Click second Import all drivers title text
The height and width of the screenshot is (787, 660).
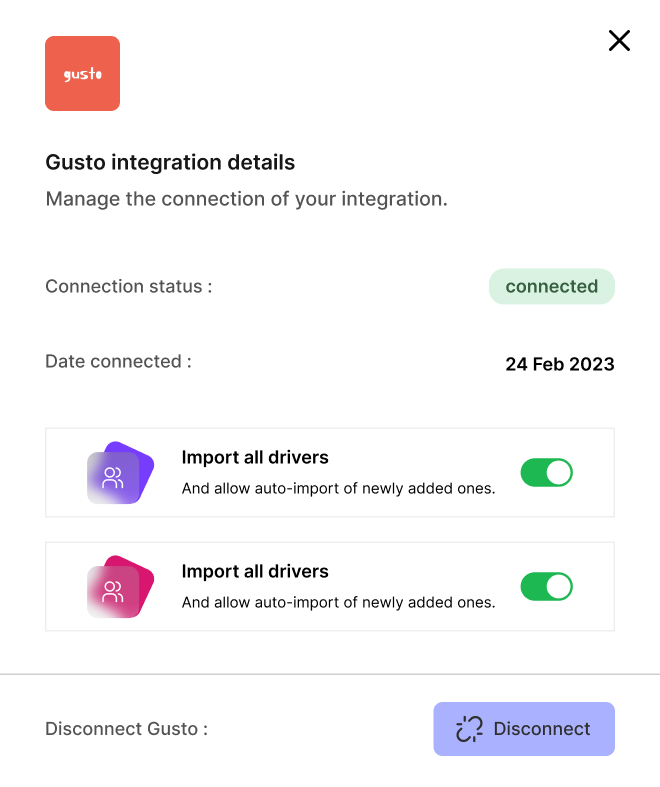(x=255, y=571)
